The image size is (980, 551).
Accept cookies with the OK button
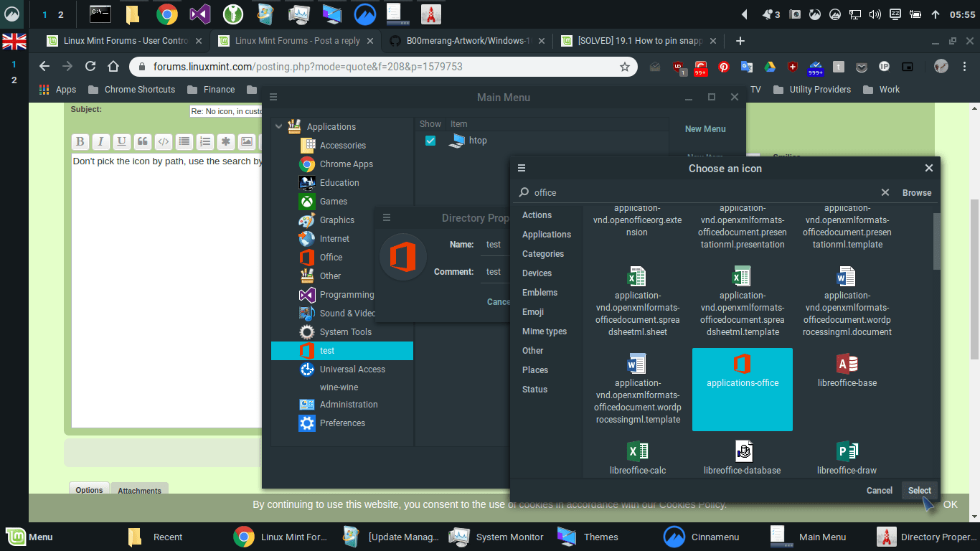pos(951,504)
